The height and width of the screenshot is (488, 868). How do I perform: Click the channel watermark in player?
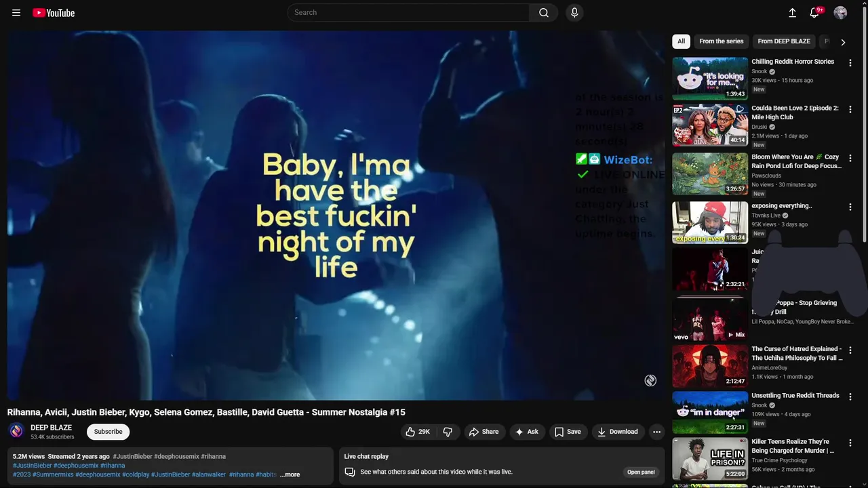tap(650, 381)
